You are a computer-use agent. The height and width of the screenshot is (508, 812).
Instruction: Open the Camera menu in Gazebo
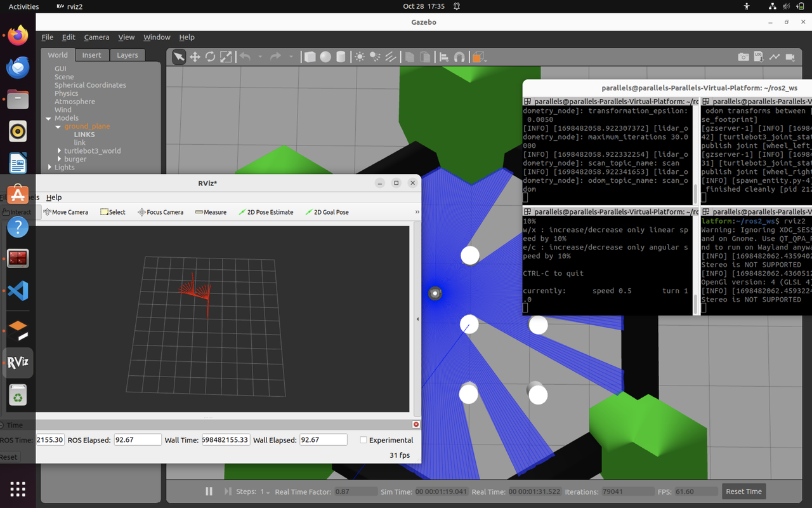[x=96, y=37]
